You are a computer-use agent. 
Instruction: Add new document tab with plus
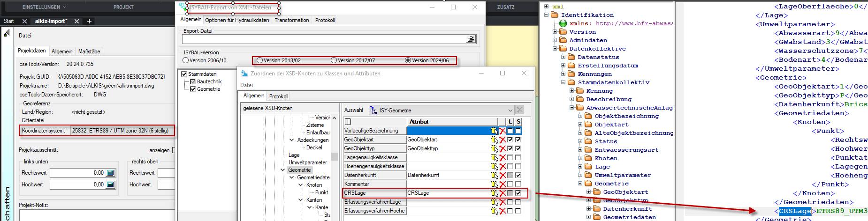coord(89,21)
